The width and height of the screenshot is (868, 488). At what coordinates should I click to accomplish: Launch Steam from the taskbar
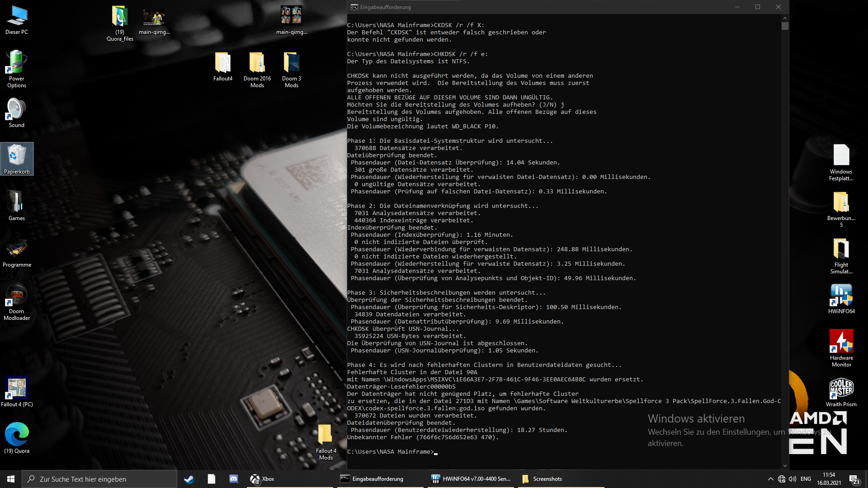(x=189, y=479)
